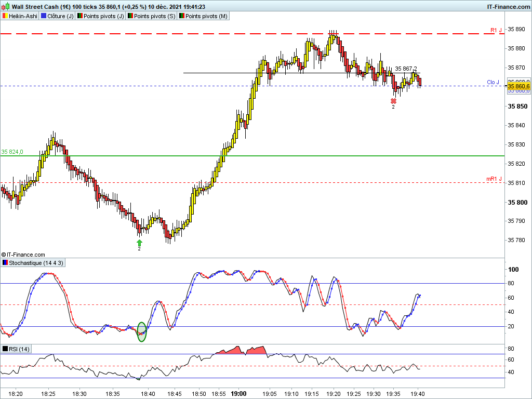Click the 35 867,2 horizontal line label
Screen dimensions: 532x399
pyautogui.click(x=406, y=69)
